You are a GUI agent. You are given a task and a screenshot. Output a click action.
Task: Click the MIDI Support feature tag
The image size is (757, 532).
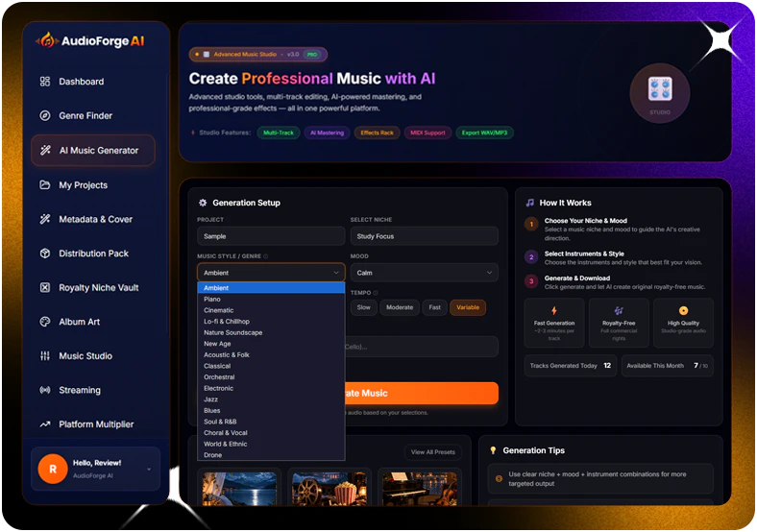pos(427,133)
